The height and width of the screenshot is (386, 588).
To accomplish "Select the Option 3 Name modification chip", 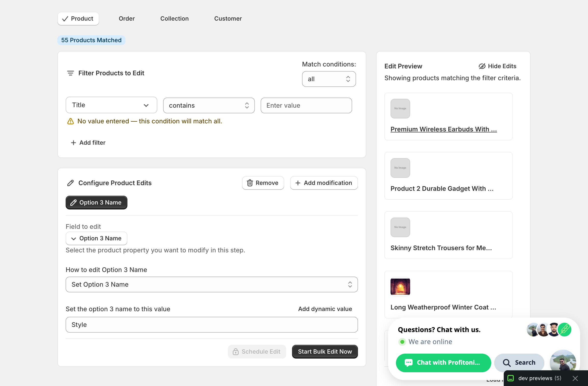I will 96,203.
